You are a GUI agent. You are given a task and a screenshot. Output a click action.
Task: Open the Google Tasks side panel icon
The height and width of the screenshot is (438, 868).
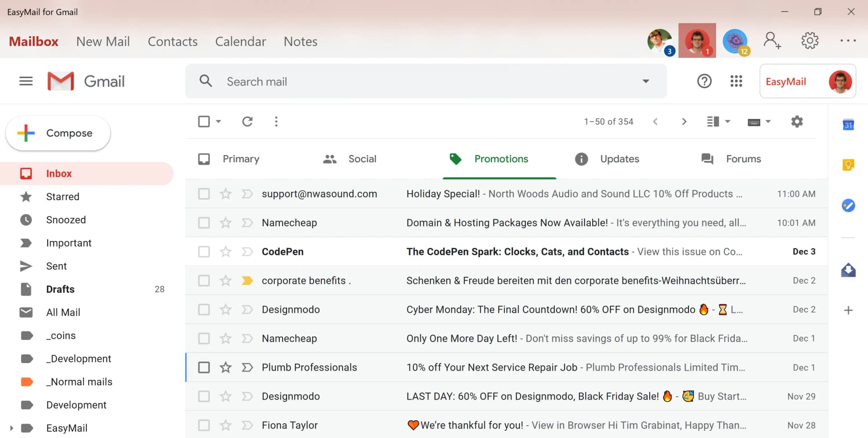tap(848, 206)
